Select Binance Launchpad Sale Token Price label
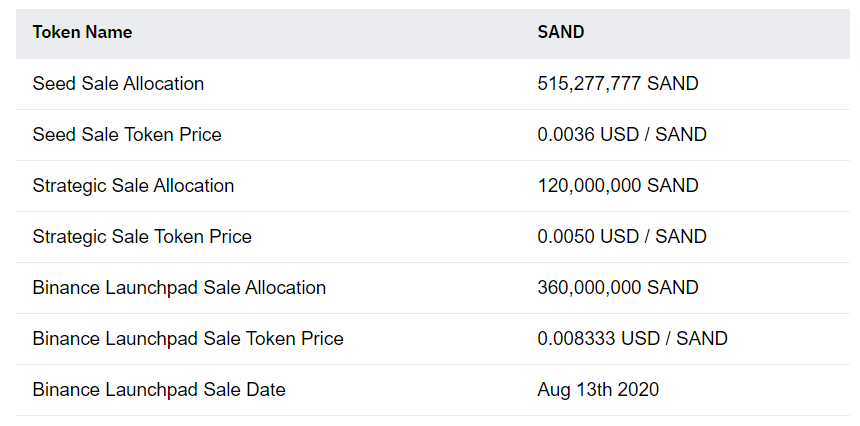Image resolution: width=860 pixels, height=426 pixels. 188,339
